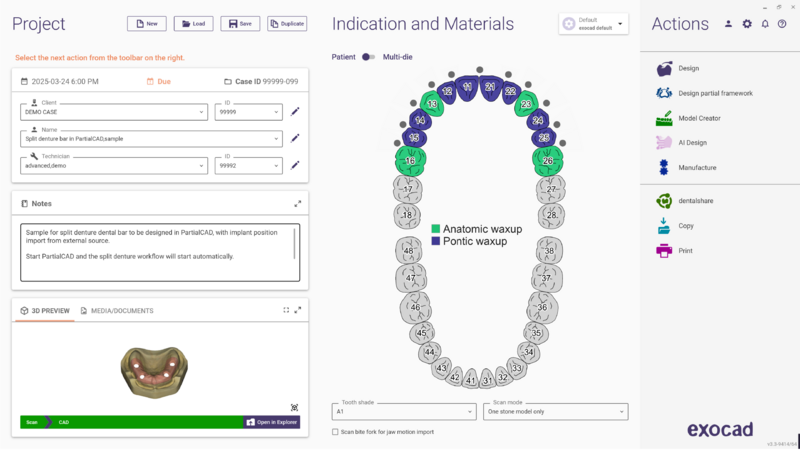Click the 3D denture model preview
800x450 pixels.
click(155, 371)
